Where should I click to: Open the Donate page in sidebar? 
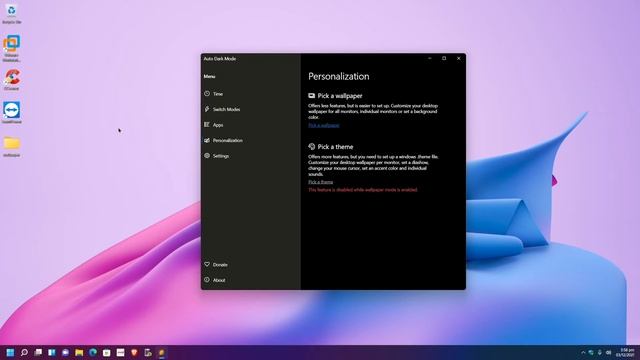coord(216,264)
